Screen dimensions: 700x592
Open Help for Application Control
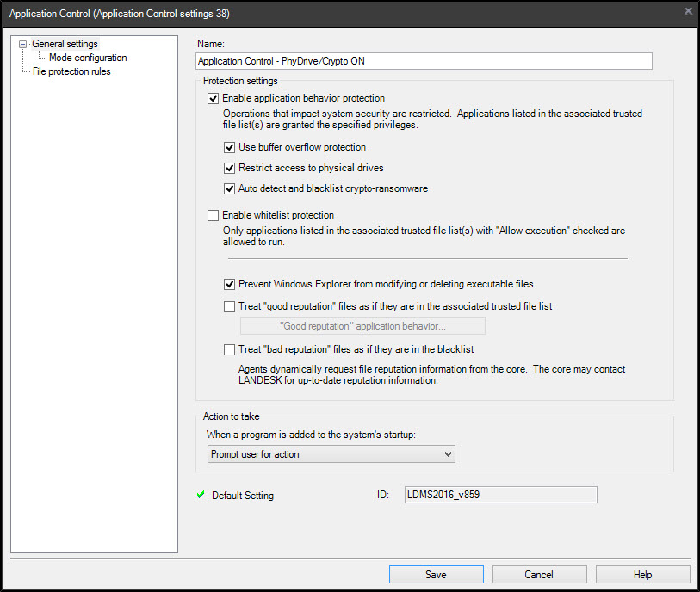(642, 574)
